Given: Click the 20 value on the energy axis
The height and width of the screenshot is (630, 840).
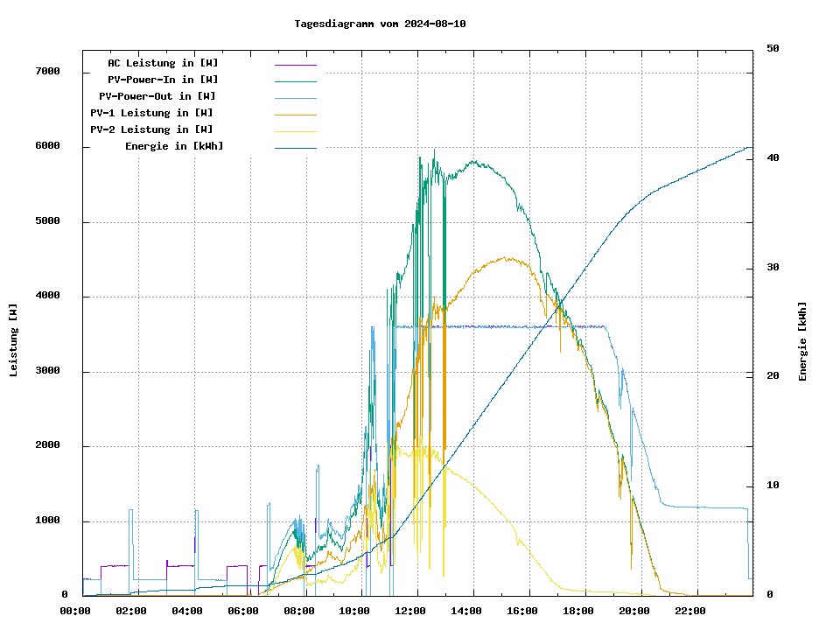Looking at the screenshot, I should tap(773, 376).
